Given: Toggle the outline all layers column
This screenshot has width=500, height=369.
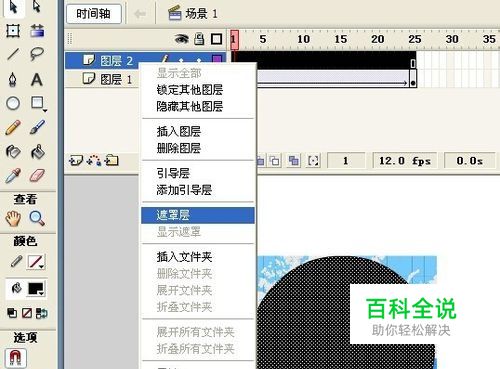Looking at the screenshot, I should tap(217, 39).
